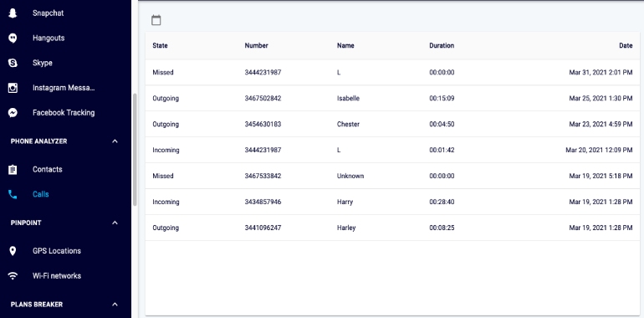
Task: Select Facebook Tracking in sidebar
Action: 64,113
